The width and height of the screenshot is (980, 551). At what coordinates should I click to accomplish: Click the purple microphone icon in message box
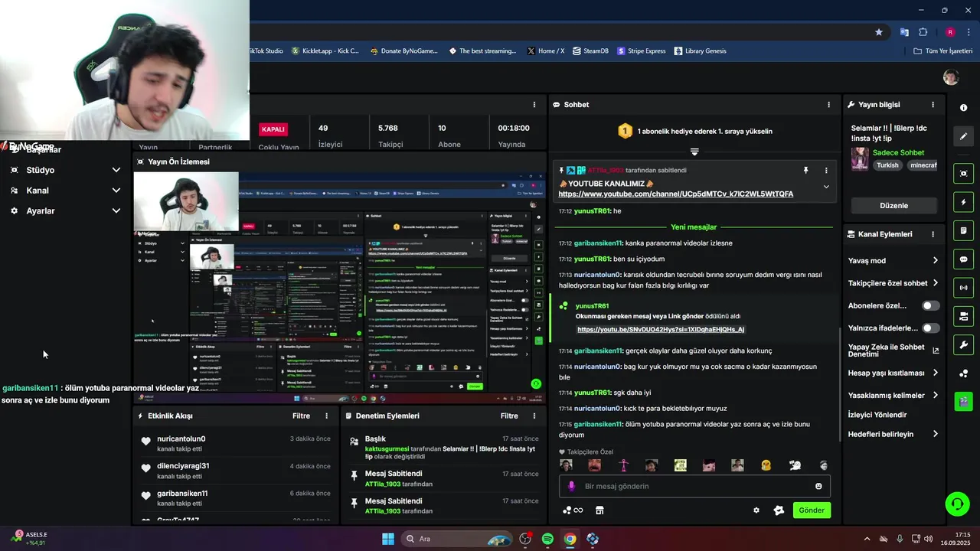571,486
